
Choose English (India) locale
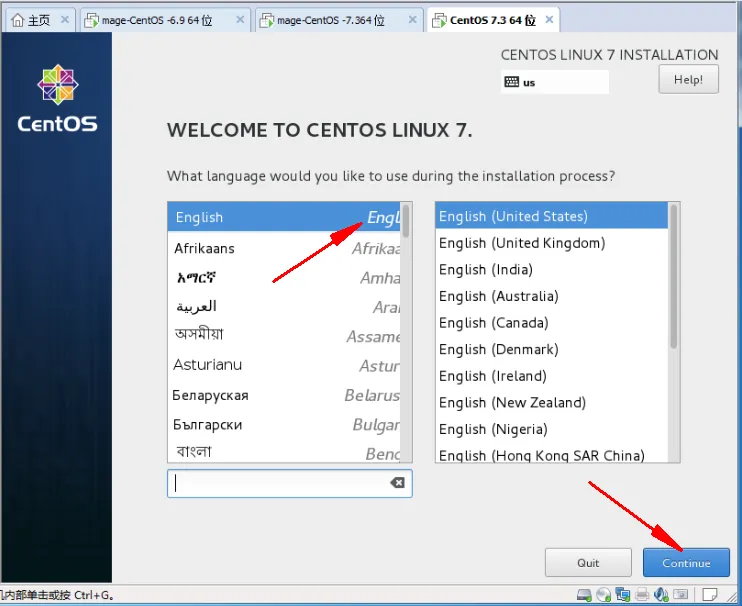552,269
